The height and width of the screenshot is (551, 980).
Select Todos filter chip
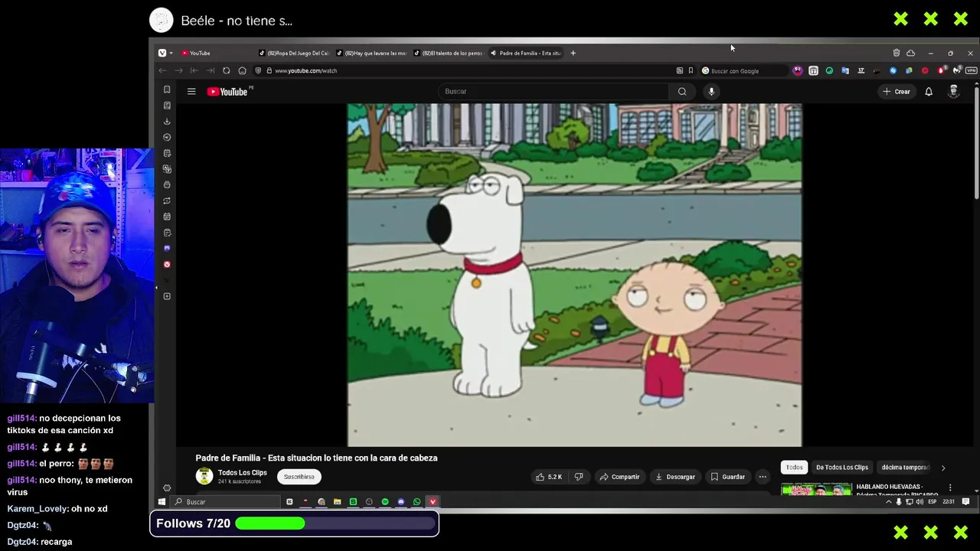tap(795, 467)
